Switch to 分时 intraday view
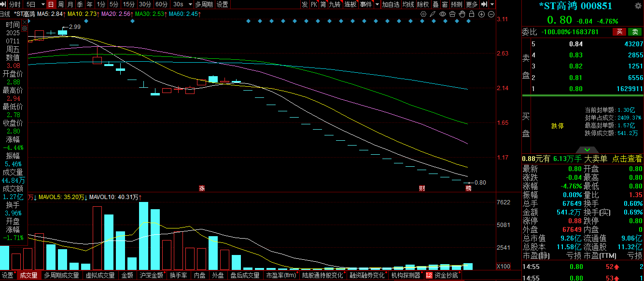 (15, 4)
